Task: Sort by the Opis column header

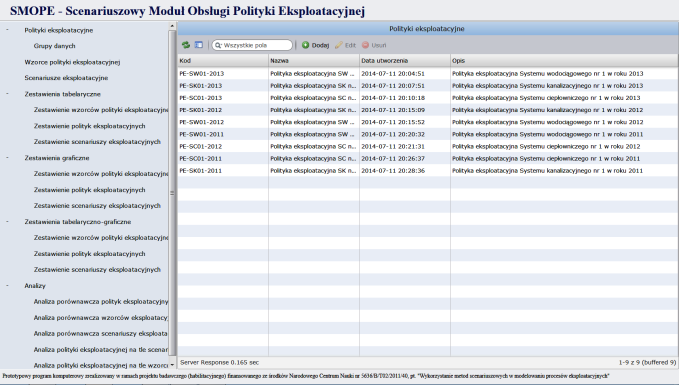Action: pyautogui.click(x=564, y=61)
